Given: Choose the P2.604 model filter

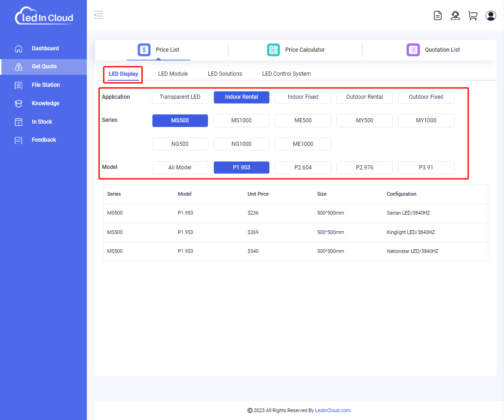Looking at the screenshot, I should pyautogui.click(x=303, y=168).
